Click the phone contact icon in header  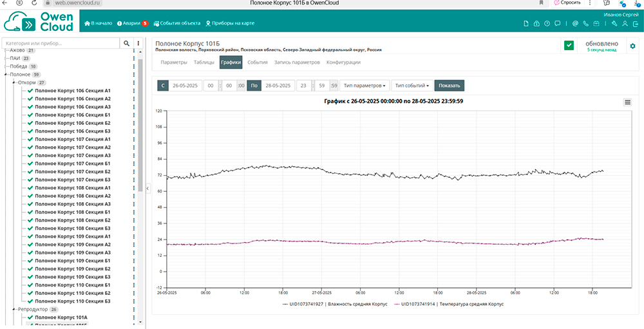tap(585, 24)
